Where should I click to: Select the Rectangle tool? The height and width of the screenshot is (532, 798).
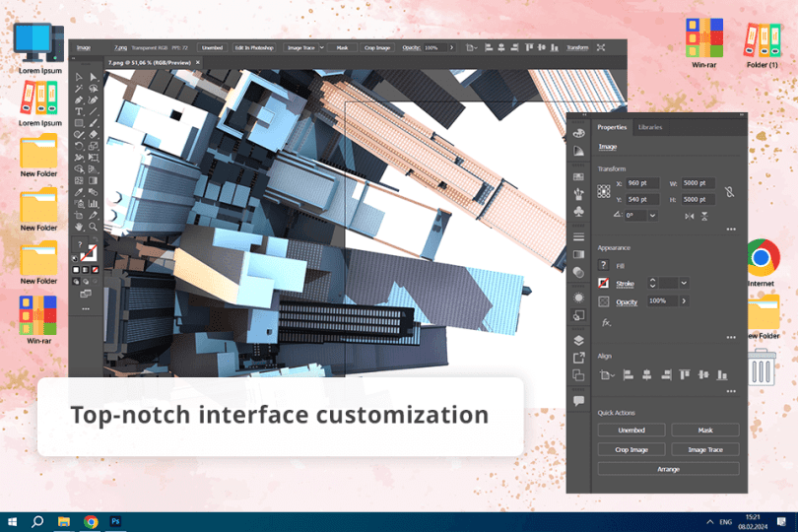point(79,123)
